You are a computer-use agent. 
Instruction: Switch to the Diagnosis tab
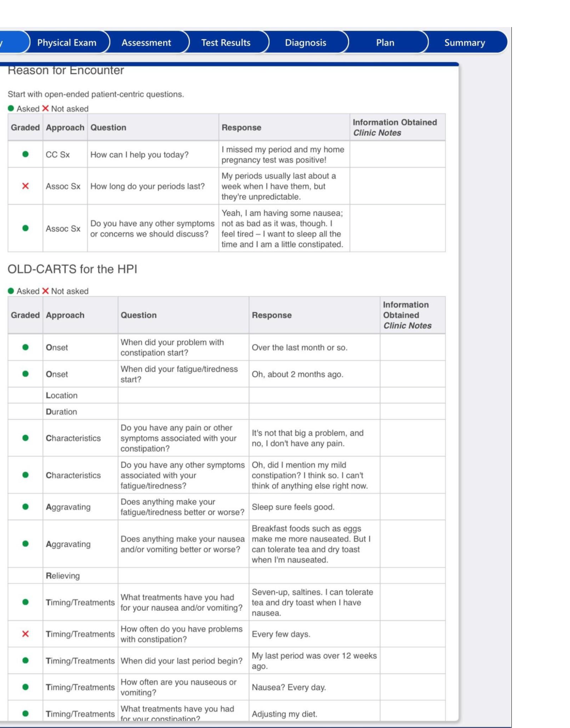click(x=306, y=43)
